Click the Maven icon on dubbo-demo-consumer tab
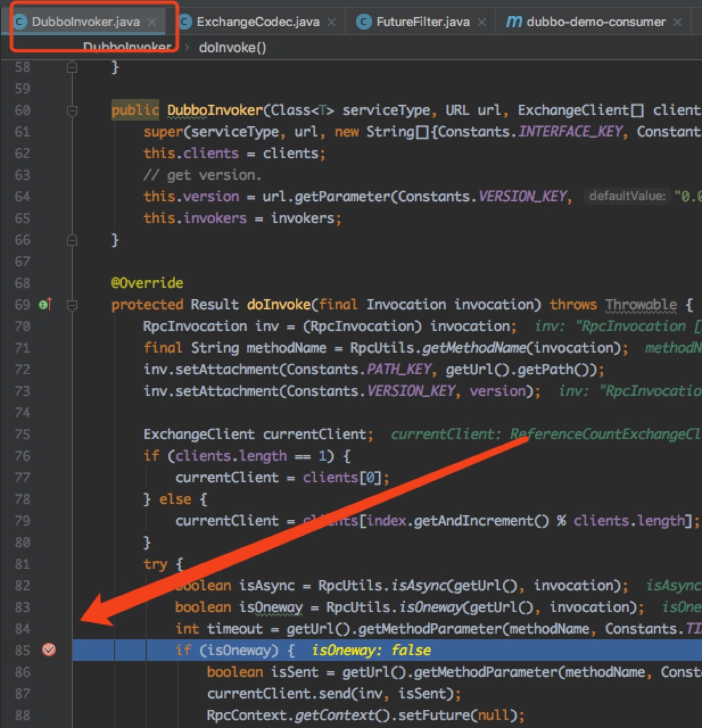Image resolution: width=702 pixels, height=728 pixels. click(x=514, y=22)
